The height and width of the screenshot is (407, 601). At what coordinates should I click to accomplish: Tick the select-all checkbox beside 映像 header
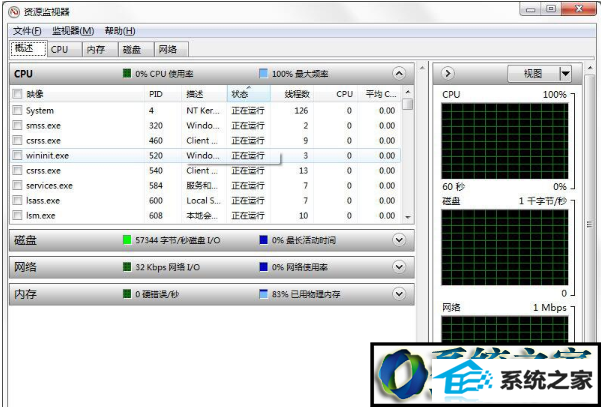tap(17, 94)
